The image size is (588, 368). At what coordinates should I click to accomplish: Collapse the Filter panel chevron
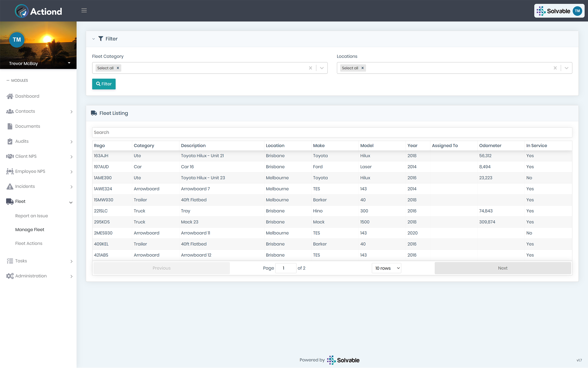coord(94,39)
